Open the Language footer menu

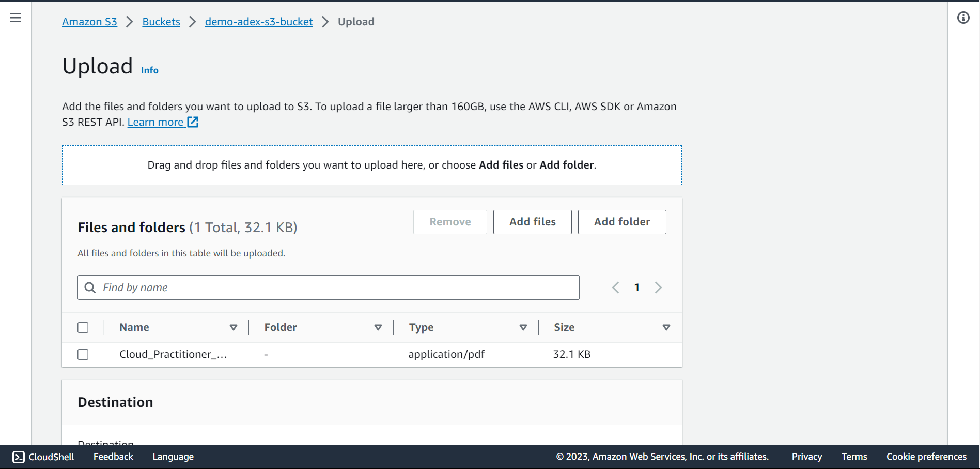click(x=173, y=457)
